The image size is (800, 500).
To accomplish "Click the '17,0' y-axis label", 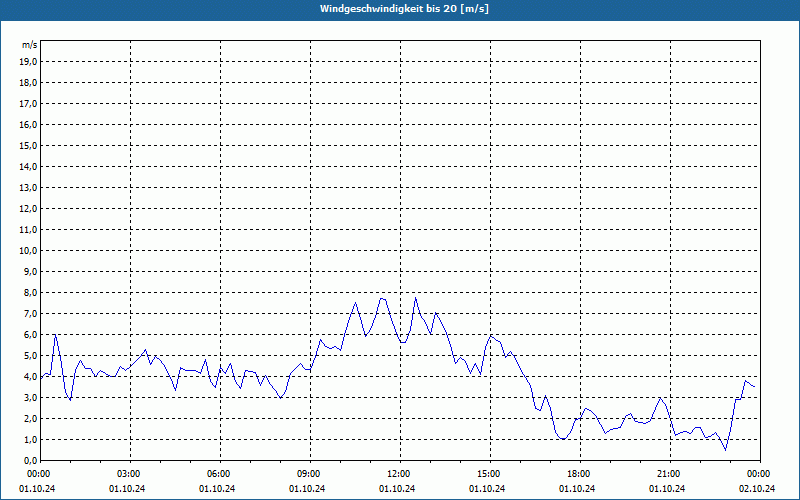I will pos(28,104).
